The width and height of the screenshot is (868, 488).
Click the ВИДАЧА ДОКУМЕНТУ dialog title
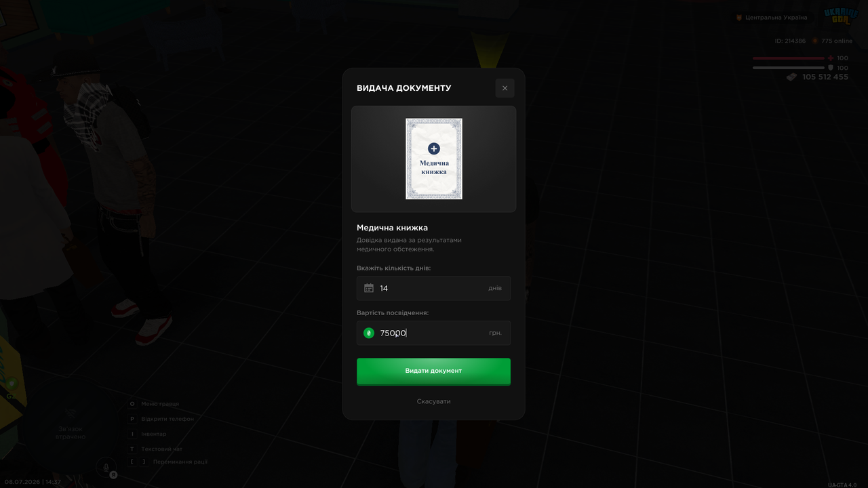(x=403, y=88)
